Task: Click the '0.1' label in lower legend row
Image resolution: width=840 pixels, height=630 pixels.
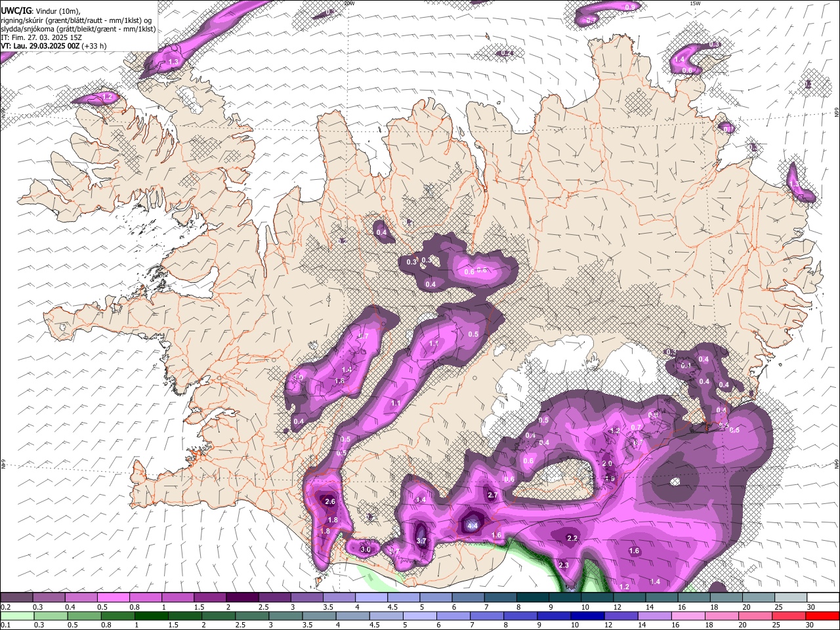Action: click(5, 625)
